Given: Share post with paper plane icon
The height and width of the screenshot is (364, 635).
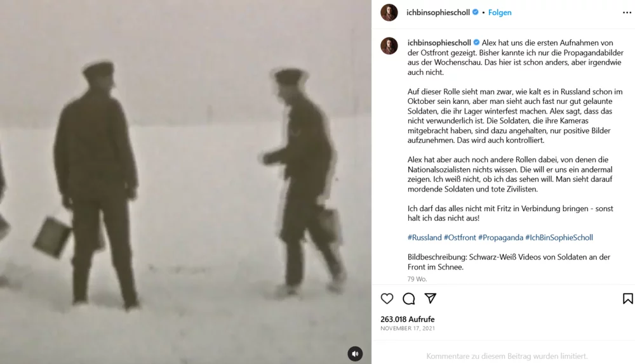Looking at the screenshot, I should 430,299.
